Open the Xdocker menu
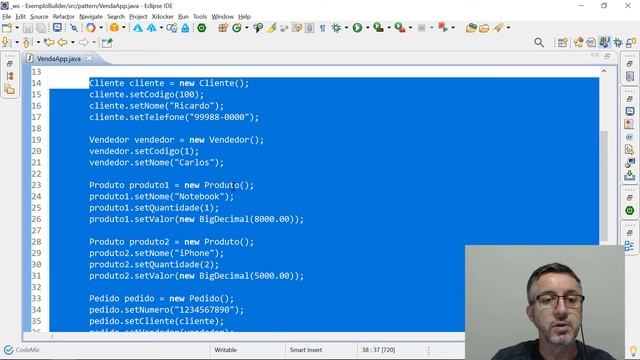 [162, 16]
